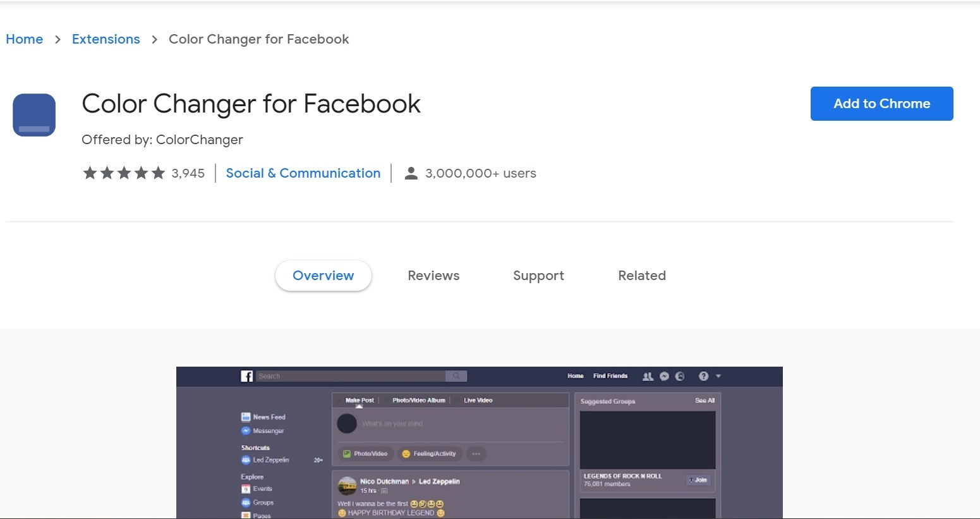
Task: Click the Messenger sidebar icon in preview
Action: 246,430
